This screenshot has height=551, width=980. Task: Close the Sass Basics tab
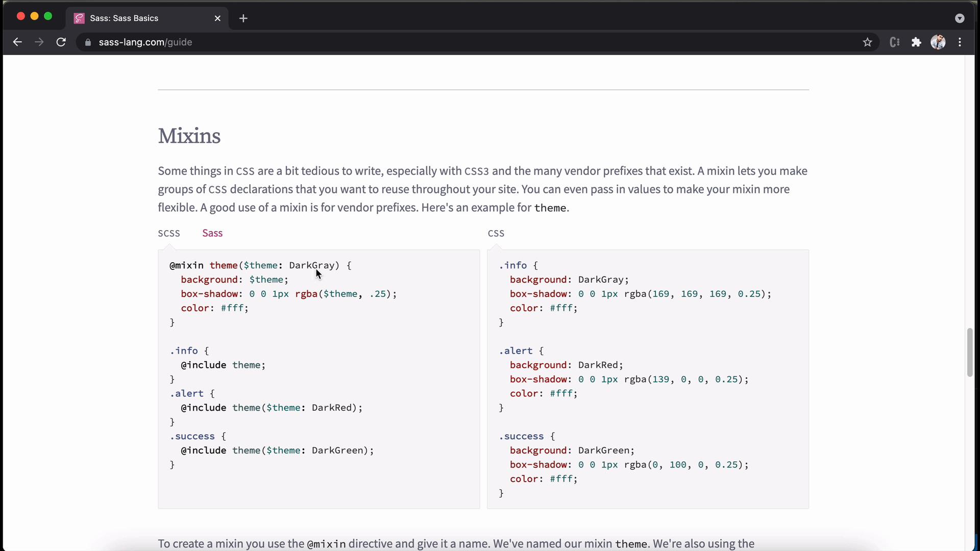click(217, 18)
